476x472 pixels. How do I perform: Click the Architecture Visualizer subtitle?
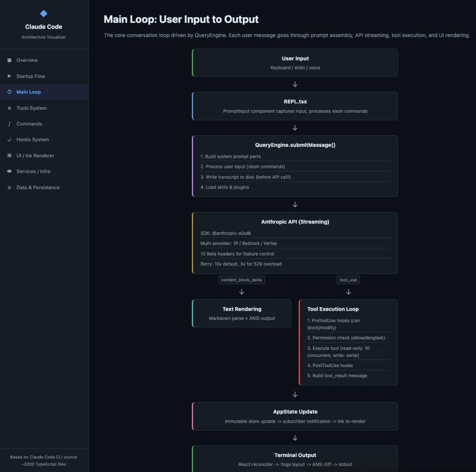[x=43, y=37]
